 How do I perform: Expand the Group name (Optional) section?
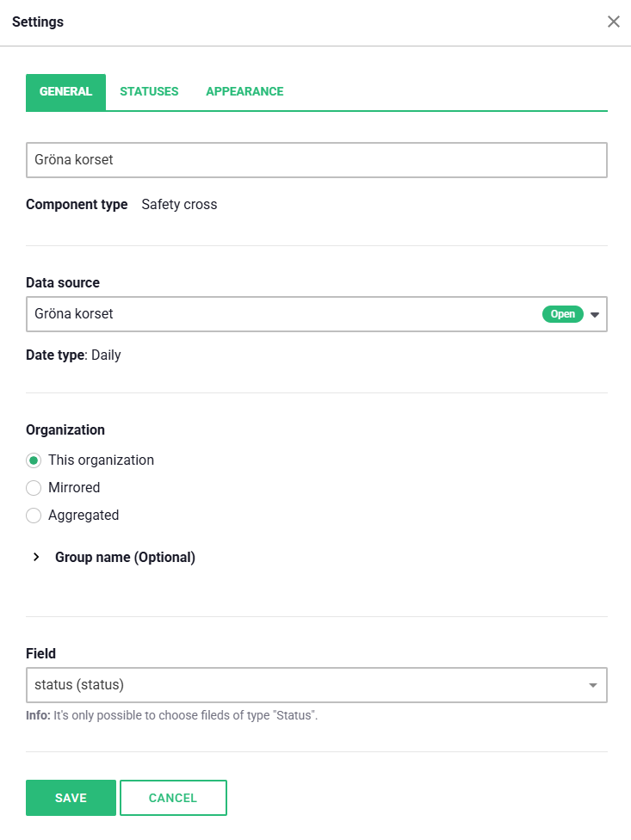pos(125,557)
